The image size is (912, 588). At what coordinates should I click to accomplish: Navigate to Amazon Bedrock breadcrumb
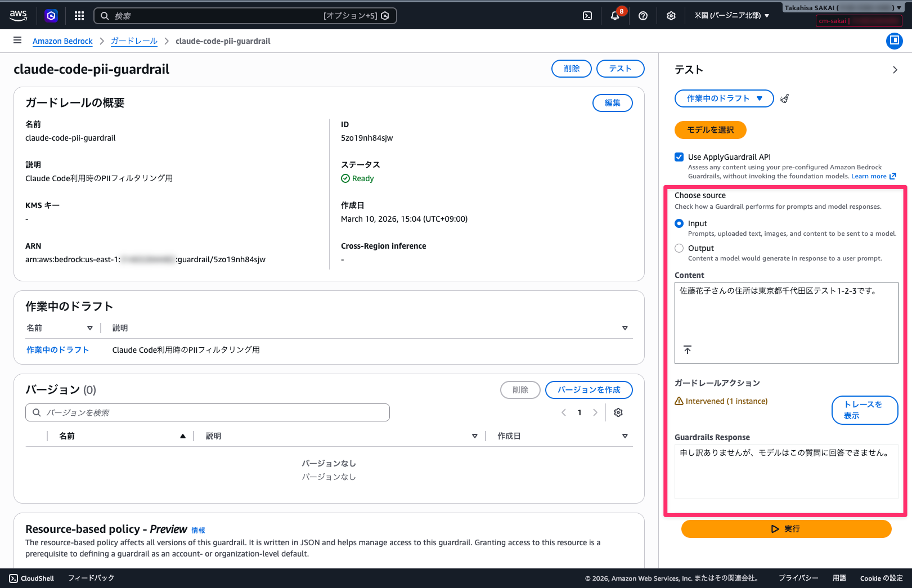click(62, 41)
